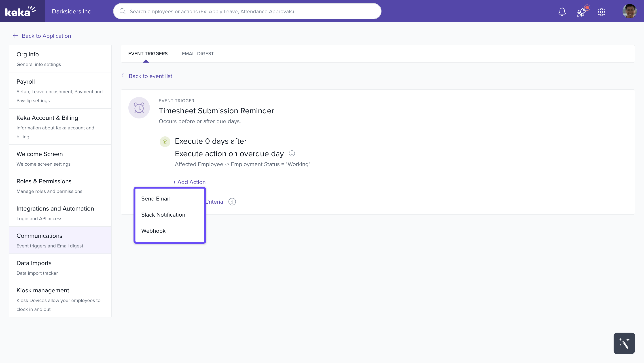Image resolution: width=644 pixels, height=363 pixels.
Task: Click the + Add Action link
Action: [x=189, y=182]
